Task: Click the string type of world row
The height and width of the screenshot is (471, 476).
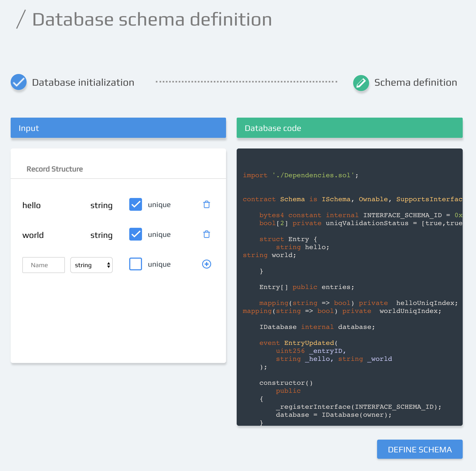Action: tap(102, 236)
